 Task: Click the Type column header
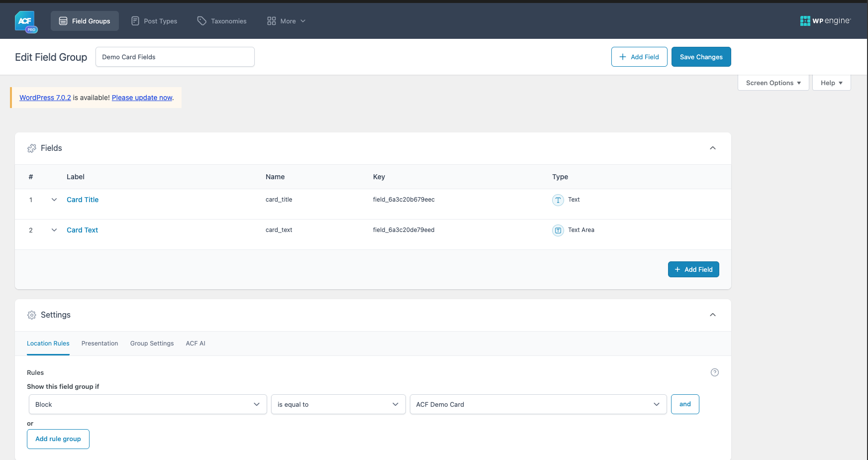pos(560,177)
